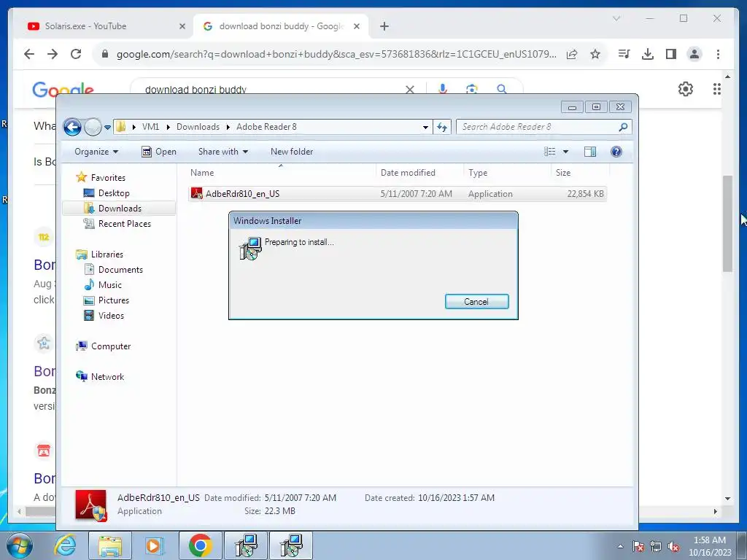The height and width of the screenshot is (560, 747).
Task: Click the volume icon in system tray
Action: [673, 546]
